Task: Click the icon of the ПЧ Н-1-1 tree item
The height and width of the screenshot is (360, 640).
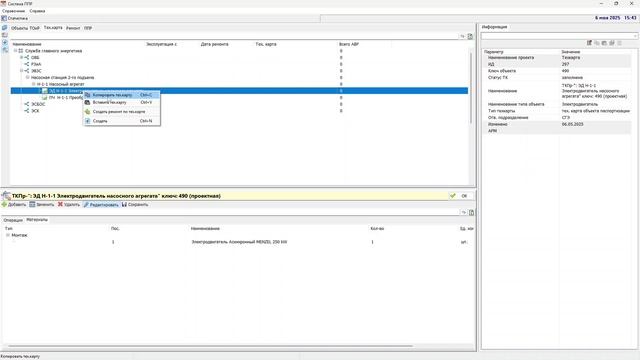Action: [44, 98]
